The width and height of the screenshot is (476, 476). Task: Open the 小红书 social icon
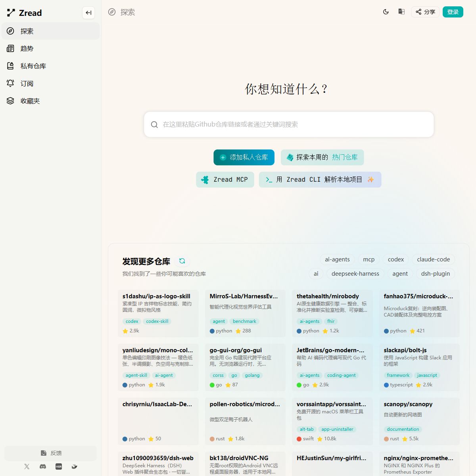[59, 466]
